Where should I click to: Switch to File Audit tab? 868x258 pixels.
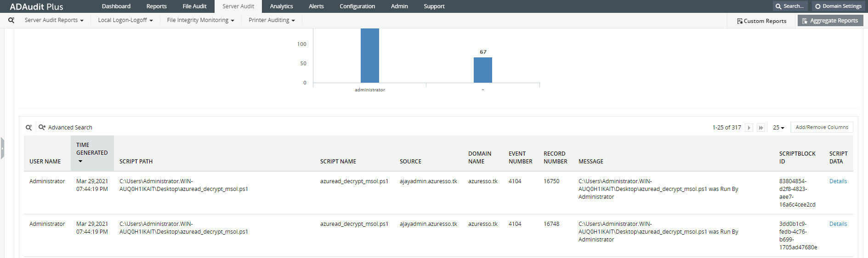[x=194, y=6]
